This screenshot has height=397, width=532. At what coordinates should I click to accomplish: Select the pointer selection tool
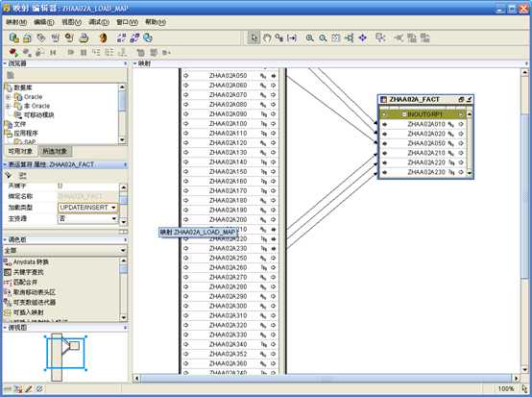coord(254,37)
